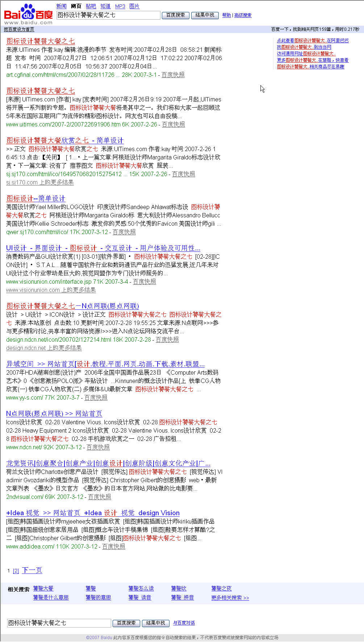
Task: Search related term 饕餮之夜
Action: [x=221, y=588]
